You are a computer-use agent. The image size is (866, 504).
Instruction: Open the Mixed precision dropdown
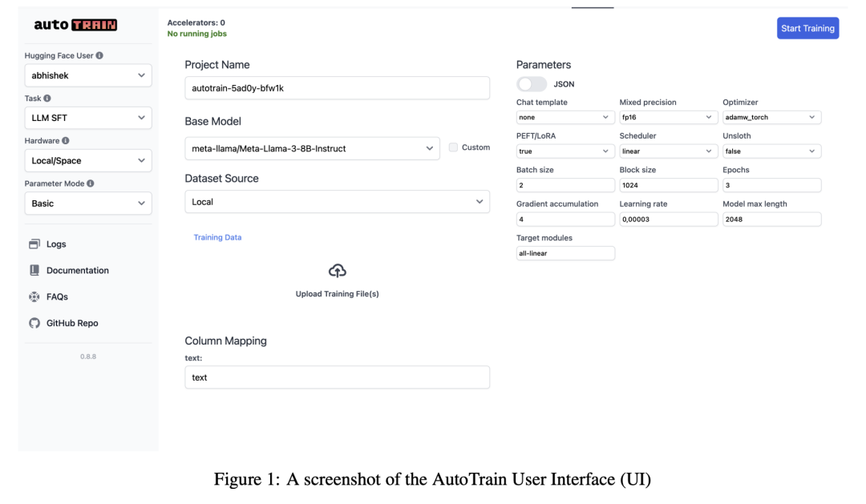point(668,118)
